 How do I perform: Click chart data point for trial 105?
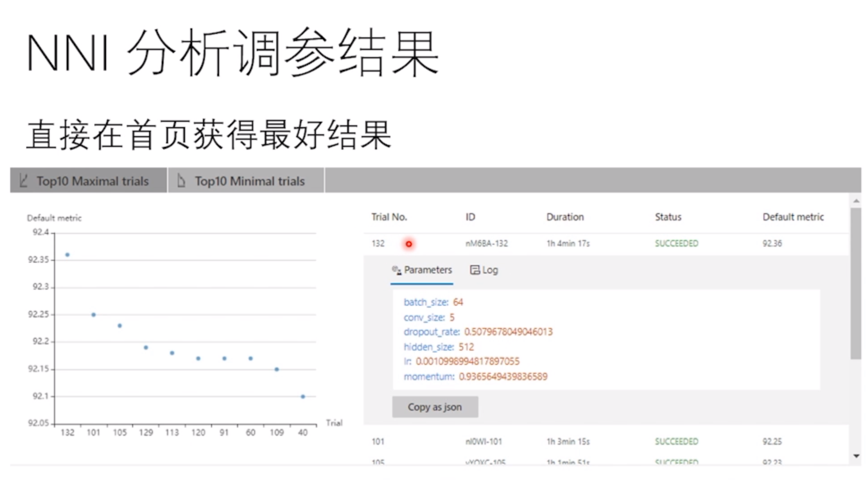pyautogui.click(x=120, y=325)
